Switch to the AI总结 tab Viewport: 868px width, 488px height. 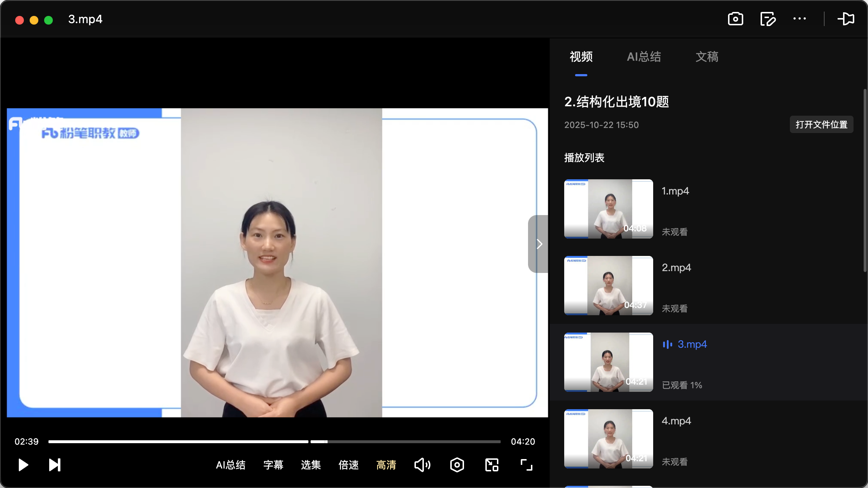click(x=644, y=57)
